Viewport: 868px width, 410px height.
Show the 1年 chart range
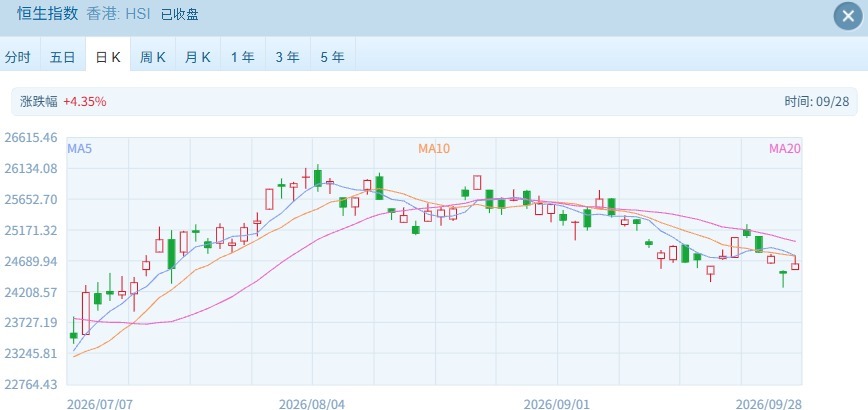click(x=242, y=57)
